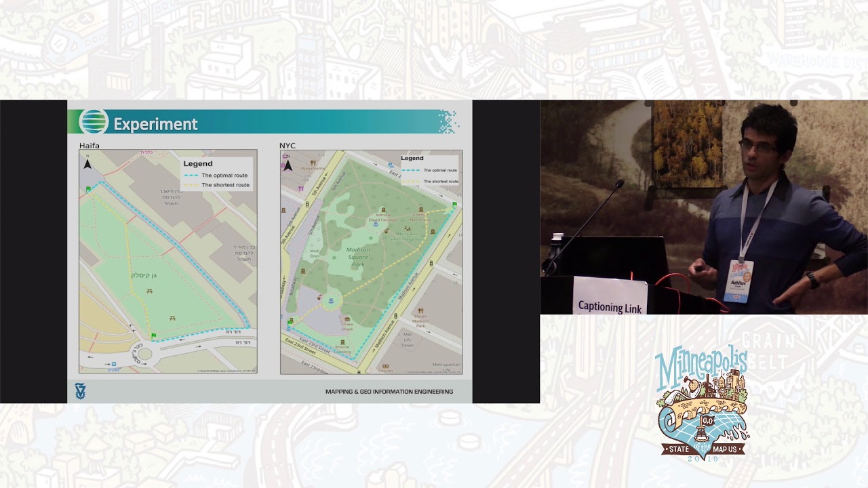Click the Minneapolis State of the Map US logo
The image size is (868, 488).
point(703,404)
